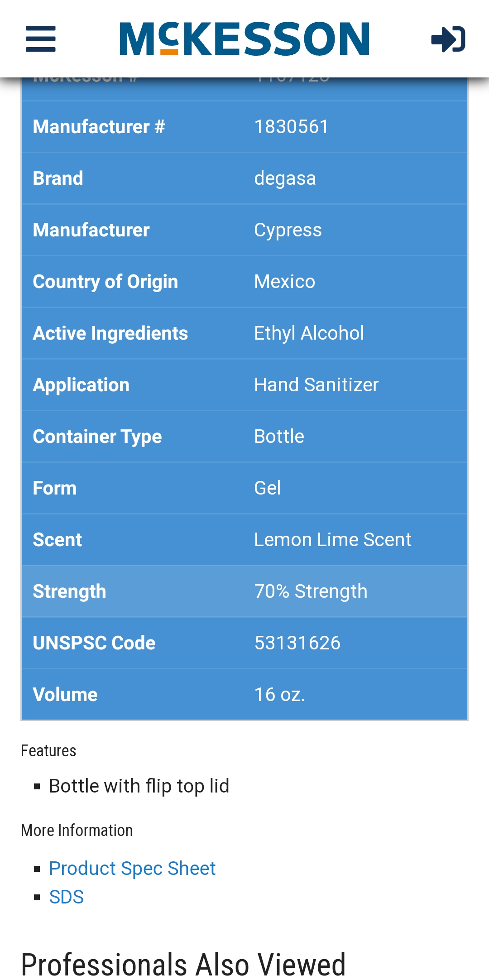Select the Country of Origin row
The width and height of the screenshot is (489, 980).
pyautogui.click(x=244, y=282)
